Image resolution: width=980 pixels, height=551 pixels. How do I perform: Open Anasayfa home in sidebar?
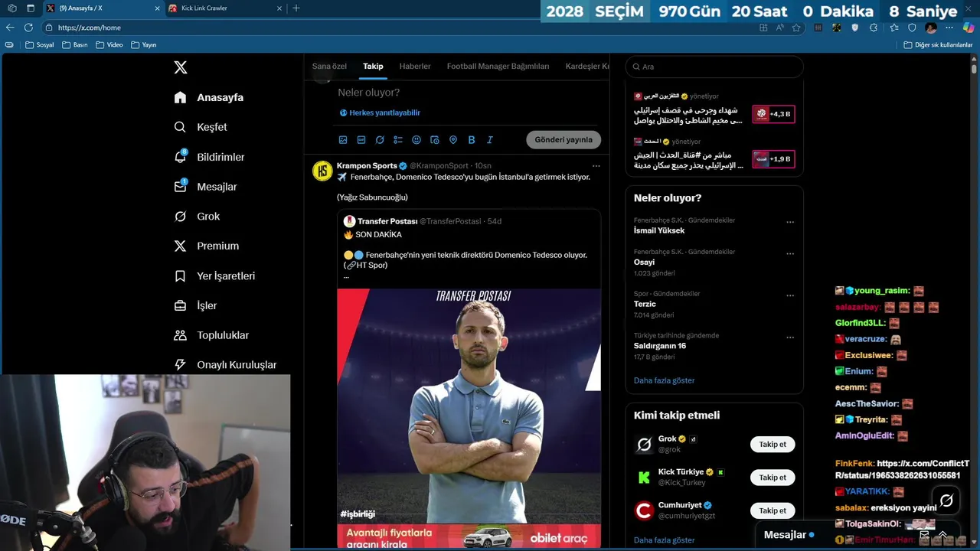pos(209,97)
